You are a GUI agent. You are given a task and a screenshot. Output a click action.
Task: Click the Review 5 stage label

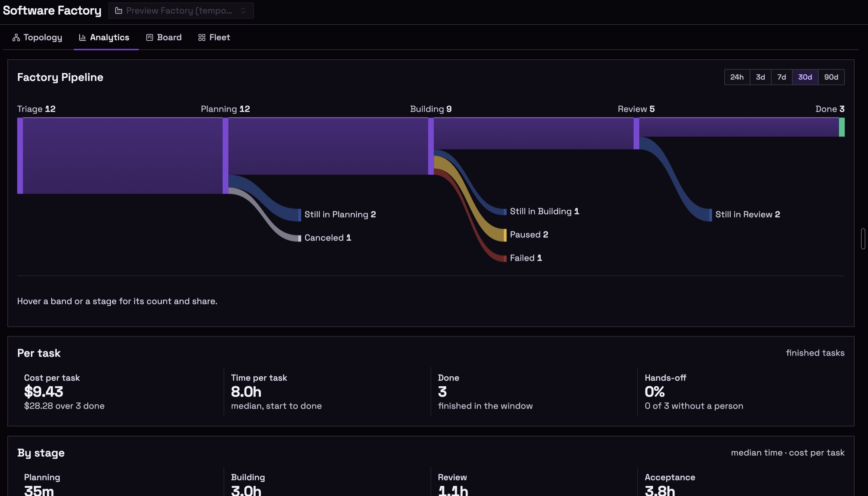[x=636, y=109]
